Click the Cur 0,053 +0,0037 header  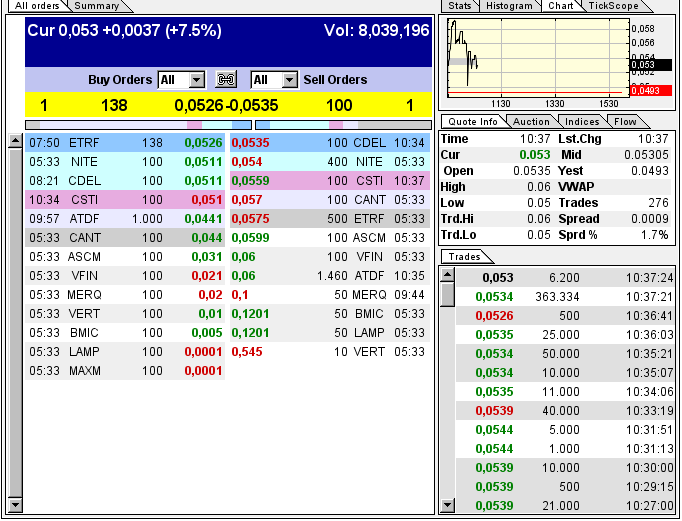click(x=124, y=30)
